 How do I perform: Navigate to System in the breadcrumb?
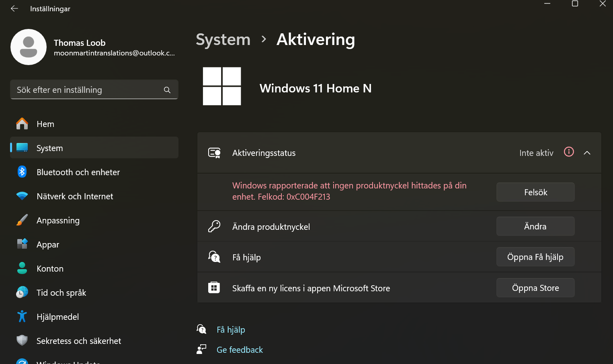223,39
